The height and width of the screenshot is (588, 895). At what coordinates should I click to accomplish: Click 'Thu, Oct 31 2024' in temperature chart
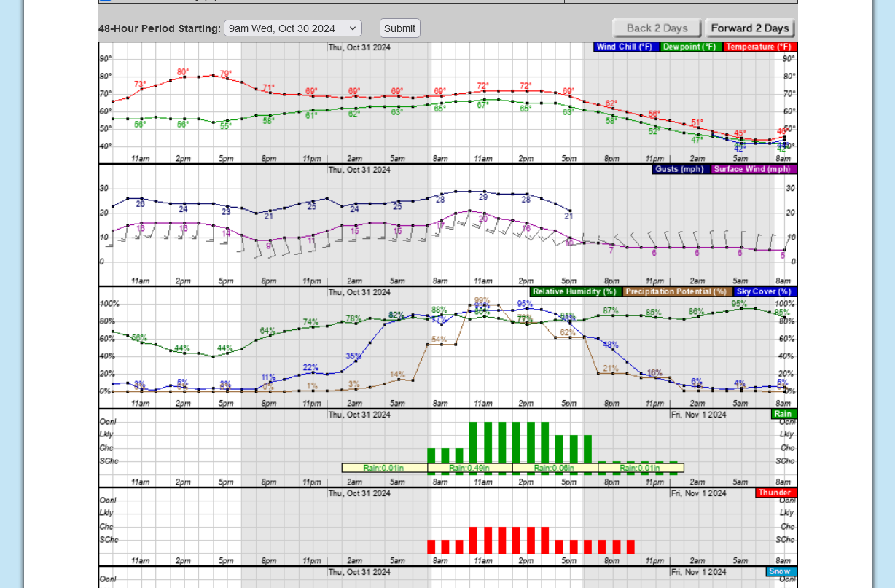coord(359,47)
